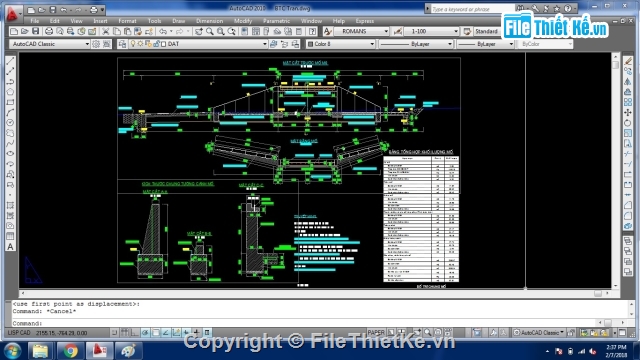
Task: Click the Zoom Realtime magnifier icon
Action: (x=210, y=31)
